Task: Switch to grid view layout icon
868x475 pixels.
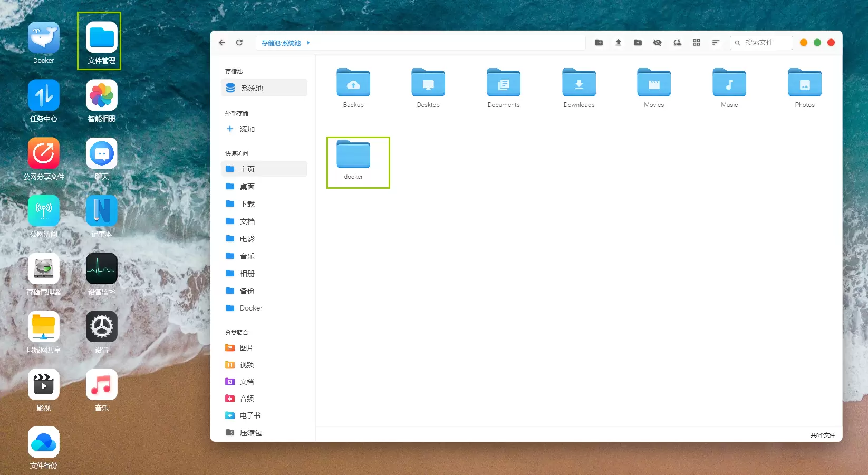Action: [x=696, y=43]
